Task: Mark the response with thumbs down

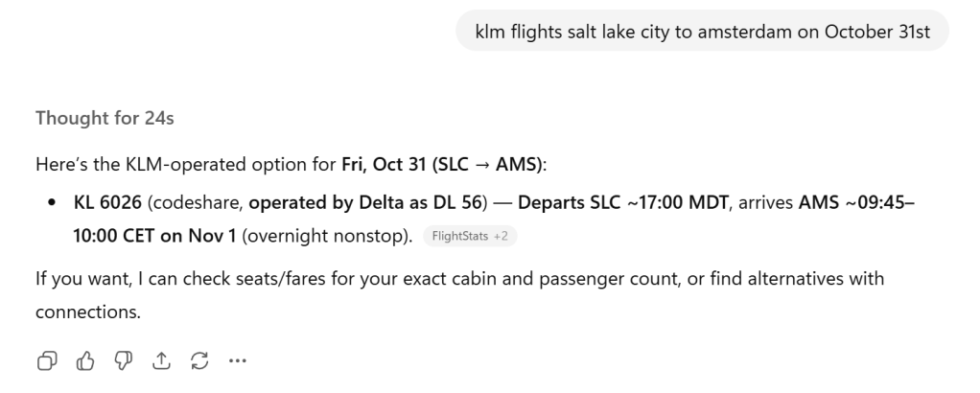Action: [120, 361]
